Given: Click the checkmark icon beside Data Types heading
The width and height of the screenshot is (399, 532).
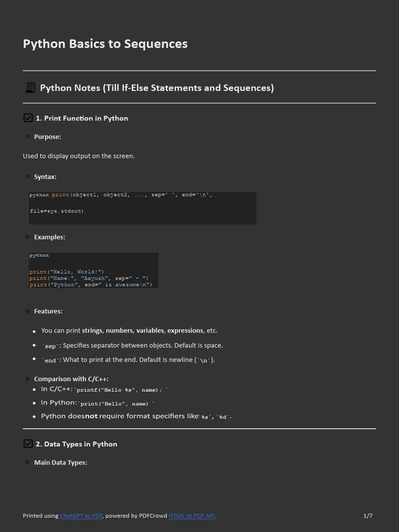Looking at the screenshot, I should pyautogui.click(x=28, y=444).
